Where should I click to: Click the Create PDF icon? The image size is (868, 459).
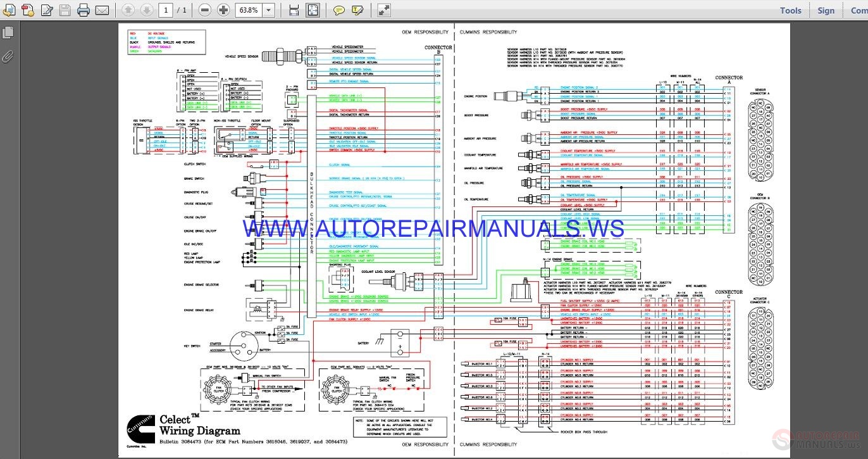coord(27,10)
